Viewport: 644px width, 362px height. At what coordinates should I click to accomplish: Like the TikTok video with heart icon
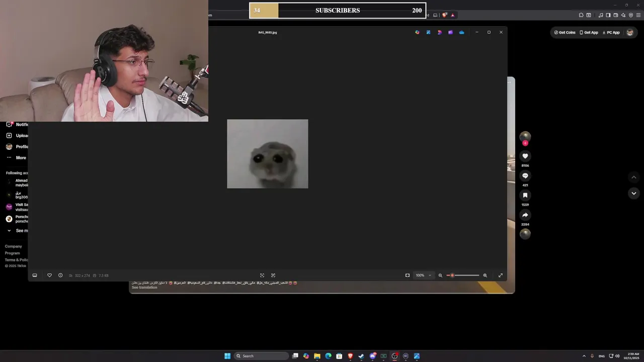525,156
